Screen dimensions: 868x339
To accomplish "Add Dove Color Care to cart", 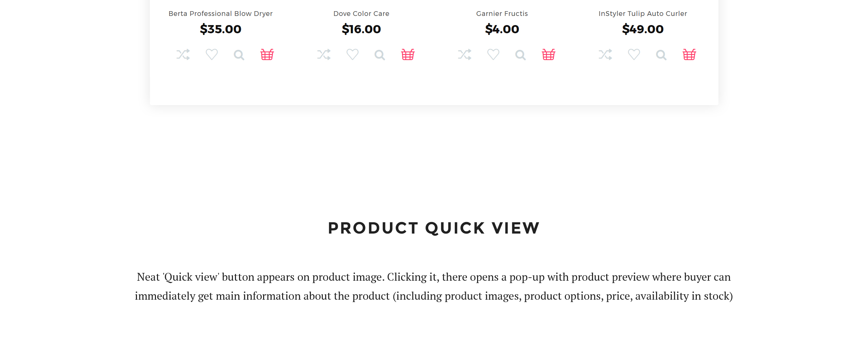I will [408, 54].
